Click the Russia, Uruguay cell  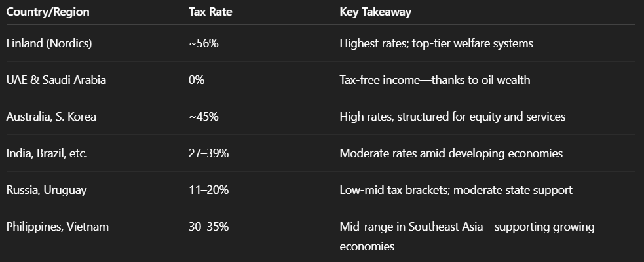(x=47, y=190)
